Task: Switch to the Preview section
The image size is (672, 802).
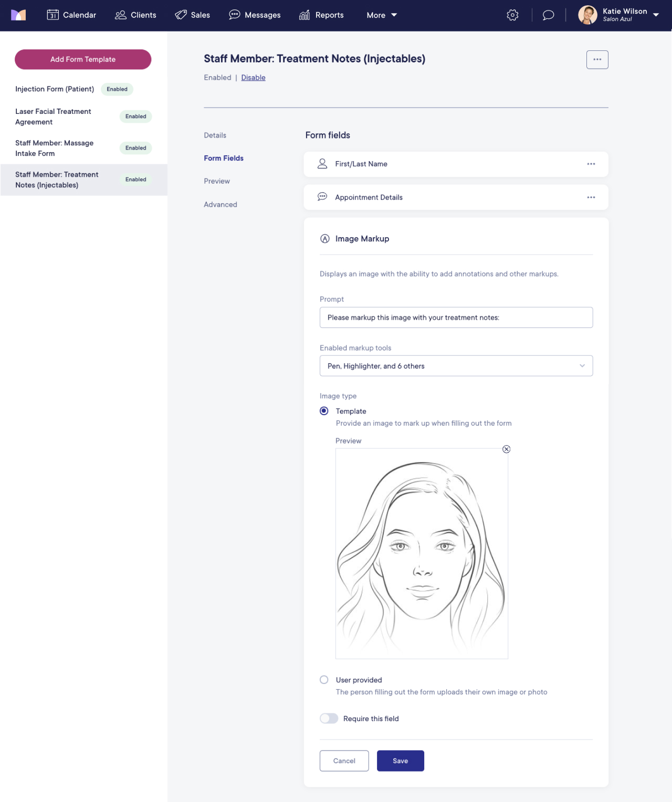Action: [217, 181]
